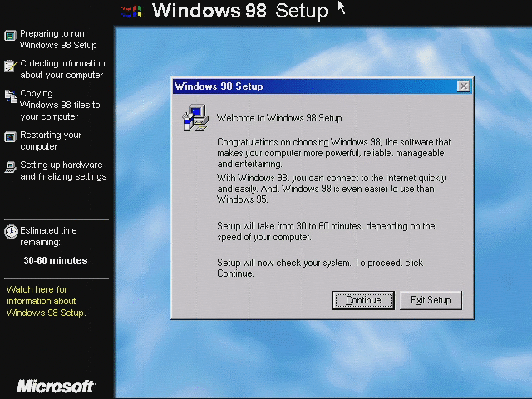
Task: Click "Watch here for information" yellow text
Action: point(47,301)
